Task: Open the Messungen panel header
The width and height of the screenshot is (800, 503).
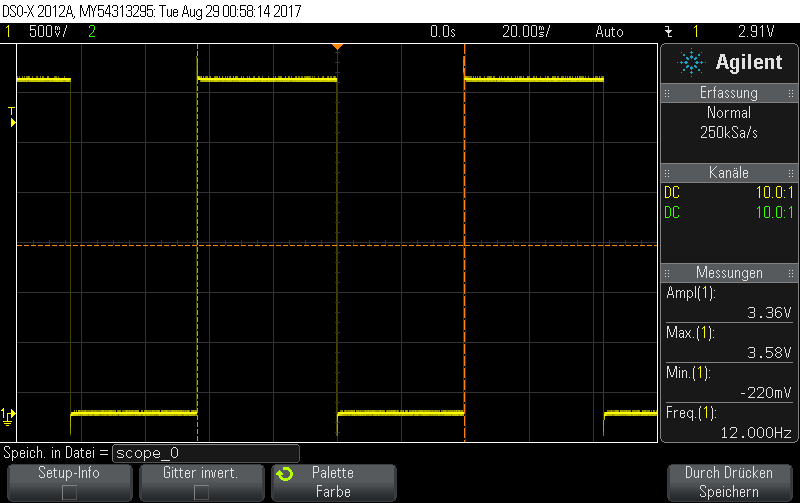Action: (x=729, y=273)
